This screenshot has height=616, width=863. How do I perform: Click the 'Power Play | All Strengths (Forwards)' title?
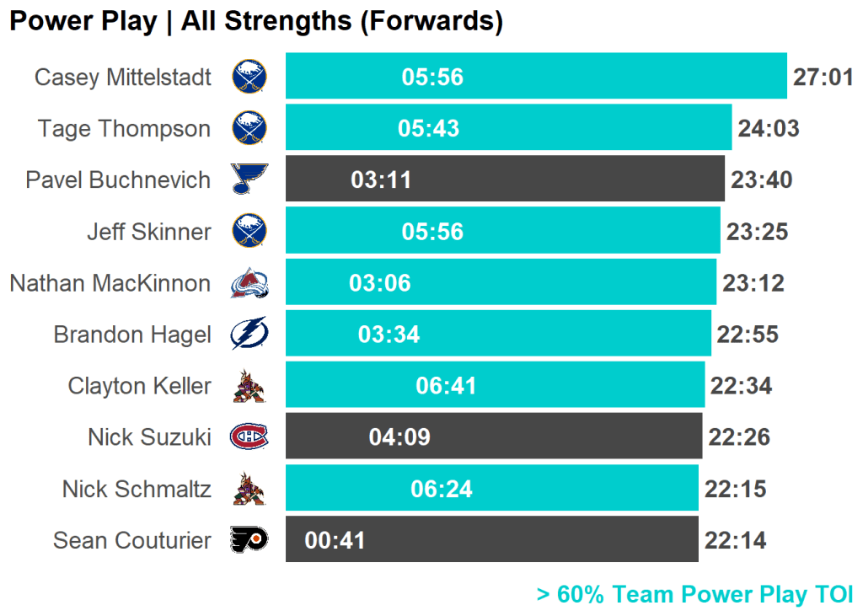point(256,22)
